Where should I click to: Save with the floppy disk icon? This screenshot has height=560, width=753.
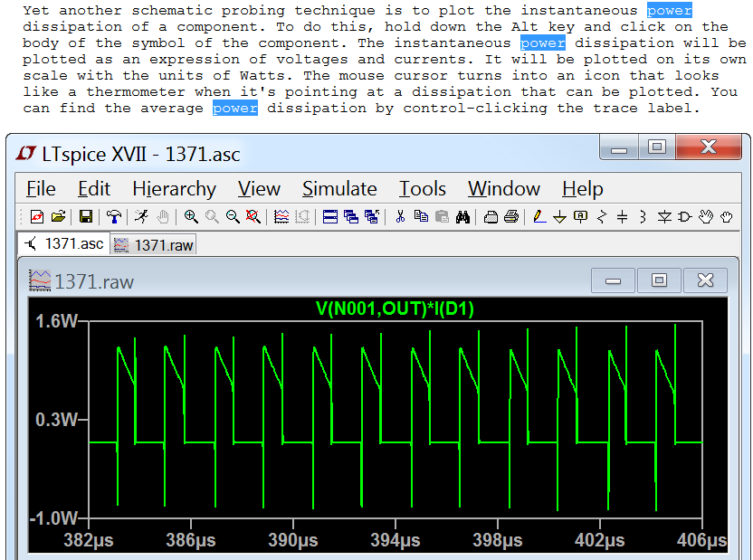(86, 217)
